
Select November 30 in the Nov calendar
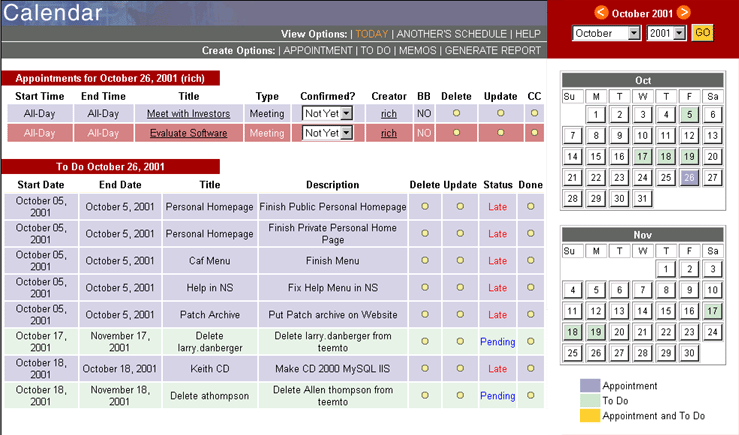tap(689, 353)
